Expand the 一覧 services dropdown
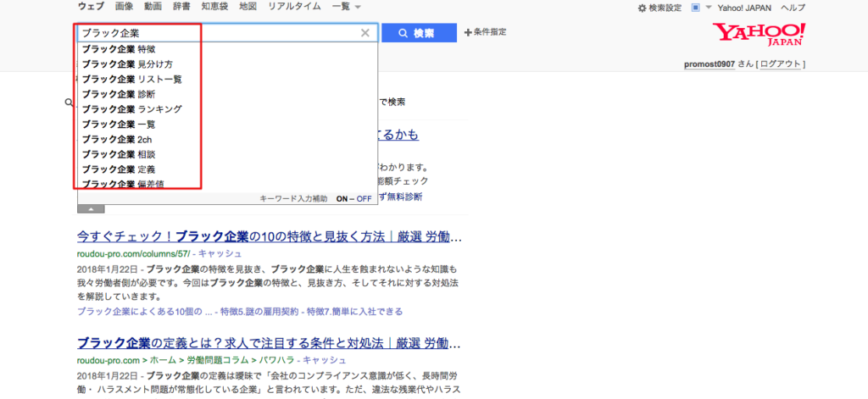 [x=347, y=7]
